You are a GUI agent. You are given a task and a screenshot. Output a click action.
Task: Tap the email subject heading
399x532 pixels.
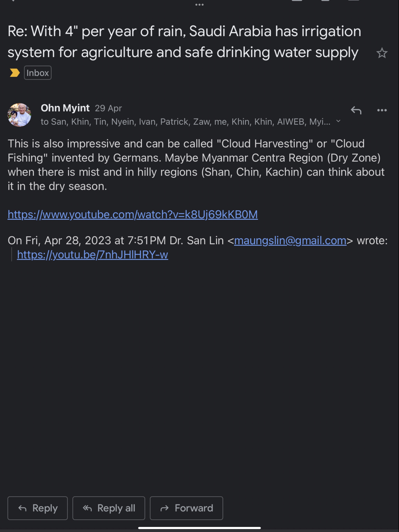pos(184,42)
